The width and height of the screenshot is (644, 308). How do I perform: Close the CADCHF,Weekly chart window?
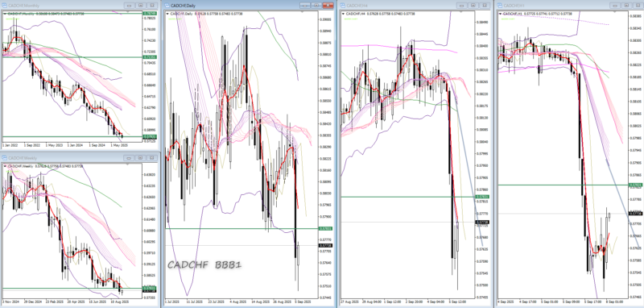point(152,158)
